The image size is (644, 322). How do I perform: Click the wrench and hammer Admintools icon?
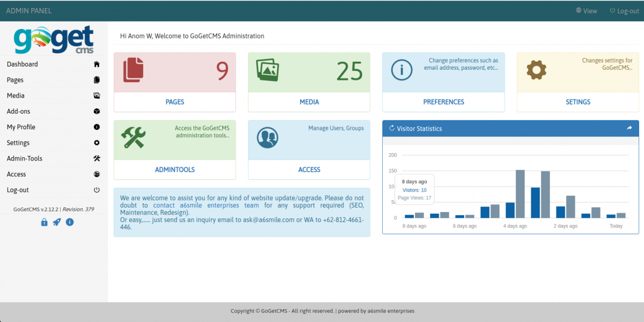tap(133, 137)
